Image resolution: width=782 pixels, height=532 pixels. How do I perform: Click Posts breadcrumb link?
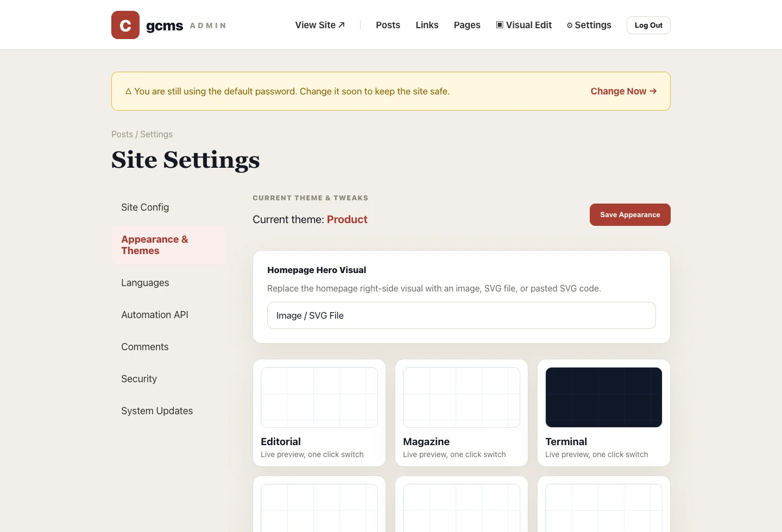pos(122,134)
